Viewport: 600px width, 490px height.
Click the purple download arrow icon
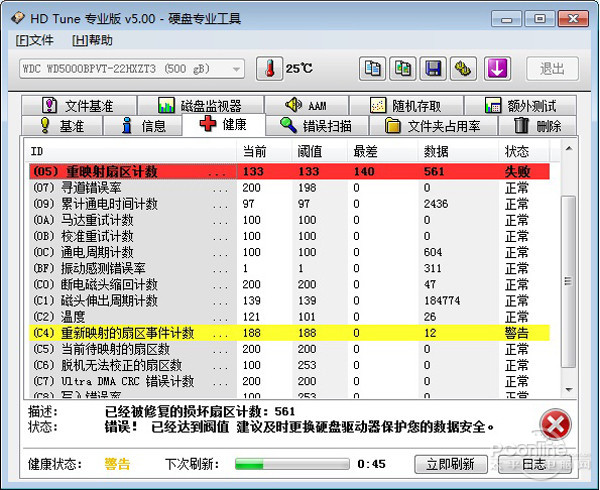pos(498,68)
